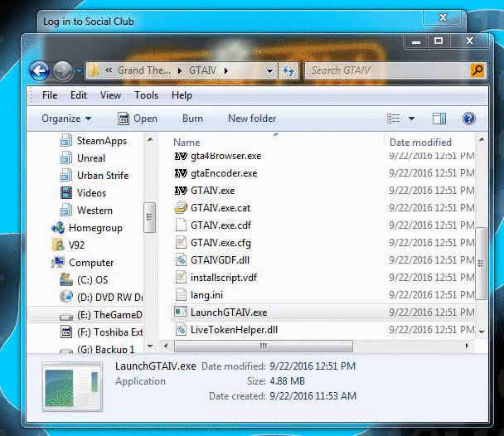Select the (F:) Toshiba Ext drive
504x436 pixels.
[x=101, y=332]
